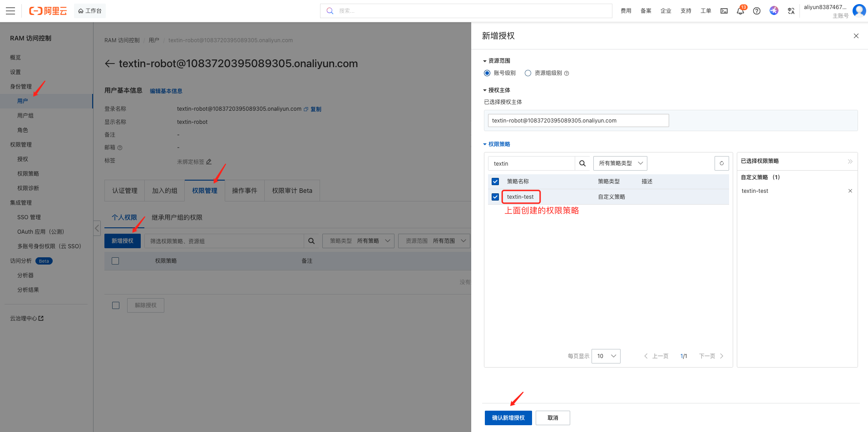Click the edit tag pencil icon
The width and height of the screenshot is (868, 432).
coord(209,162)
